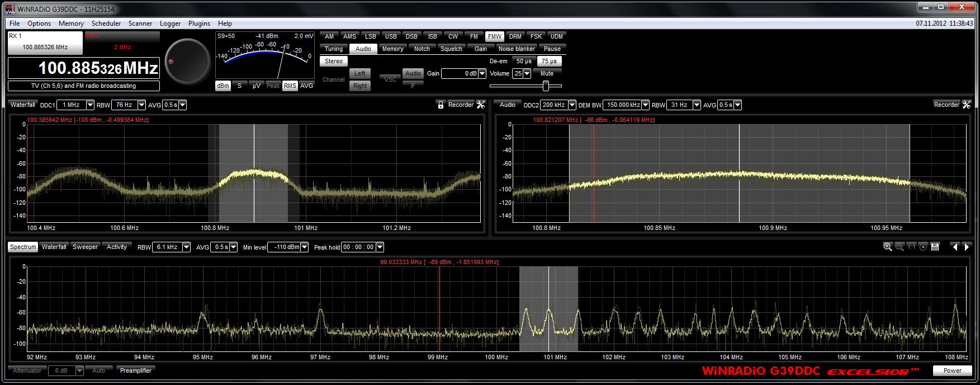Image resolution: width=980 pixels, height=385 pixels.
Task: Switch signal meter units to dBm
Action: point(223,86)
